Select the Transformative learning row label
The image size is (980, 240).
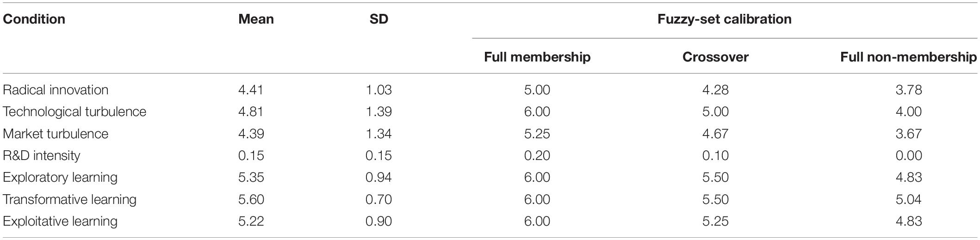pyautogui.click(x=69, y=199)
